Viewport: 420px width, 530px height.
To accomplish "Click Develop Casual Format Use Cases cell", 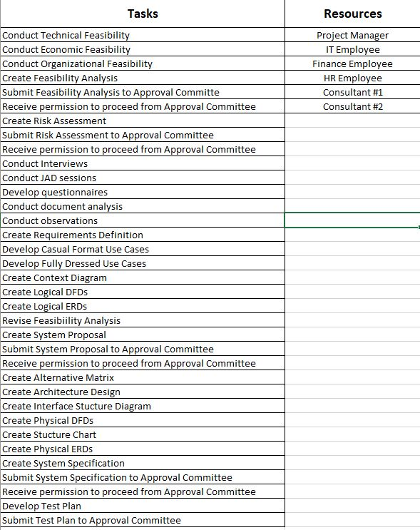I will (143, 249).
